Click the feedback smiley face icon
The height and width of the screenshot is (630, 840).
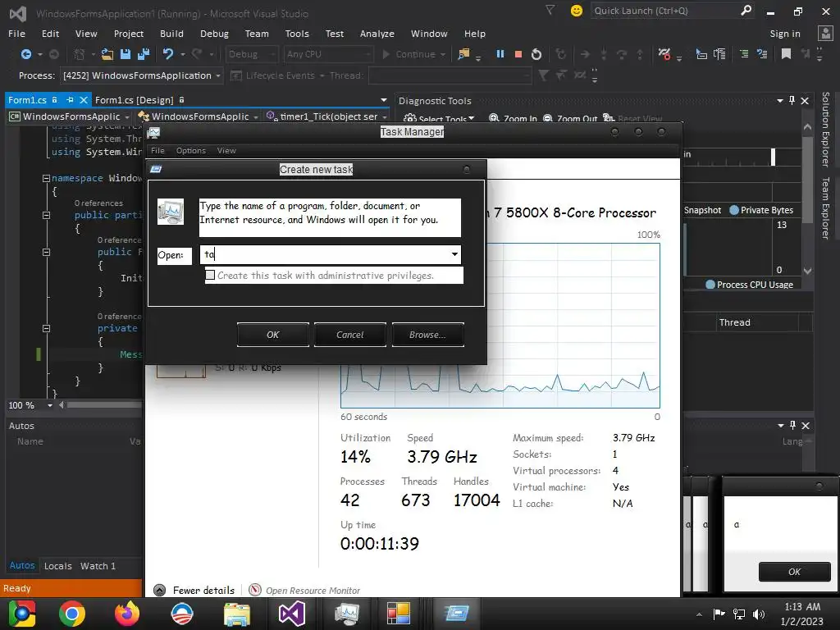tap(577, 11)
